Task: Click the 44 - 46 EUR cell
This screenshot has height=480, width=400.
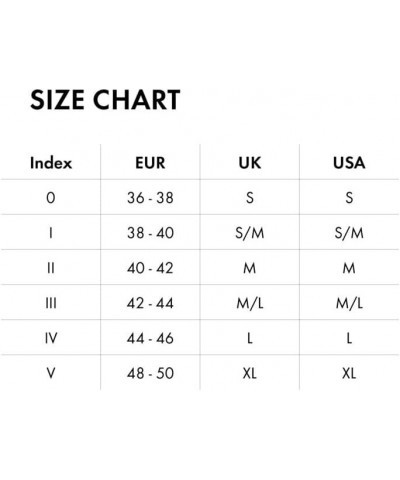Action: click(150, 338)
